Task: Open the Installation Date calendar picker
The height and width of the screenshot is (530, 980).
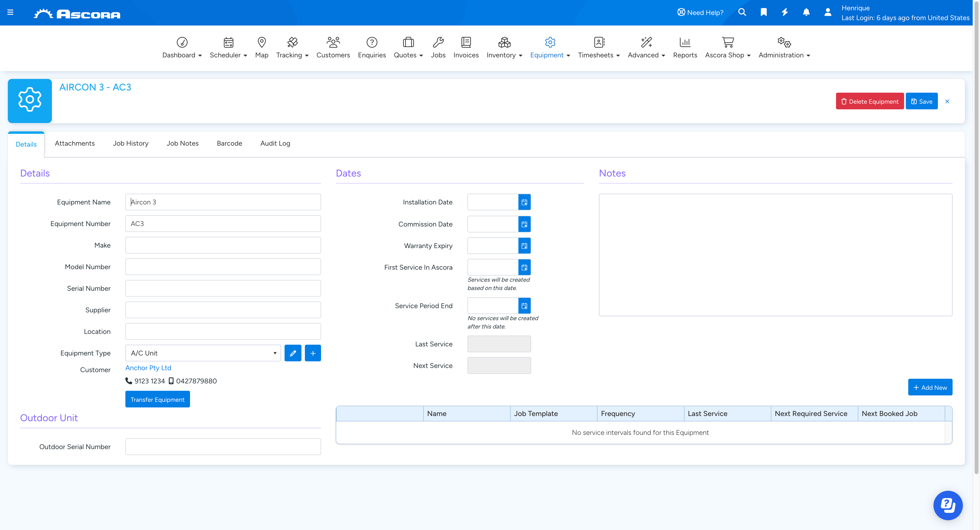Action: point(524,202)
